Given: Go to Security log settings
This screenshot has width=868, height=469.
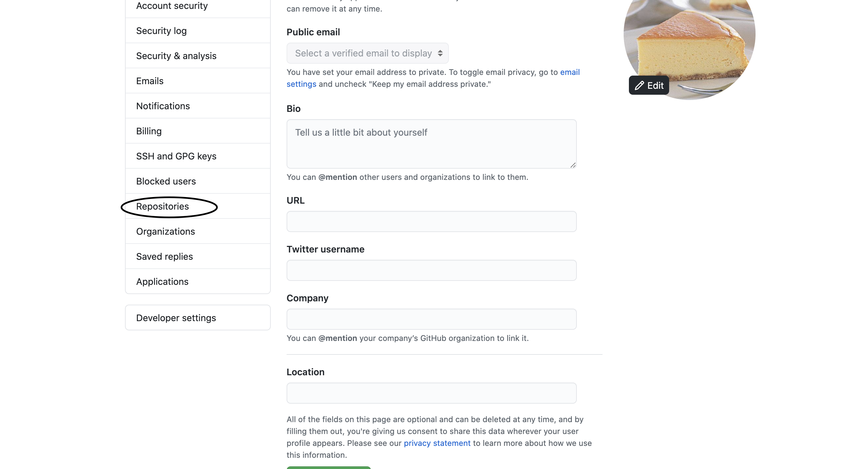Looking at the screenshot, I should [161, 31].
